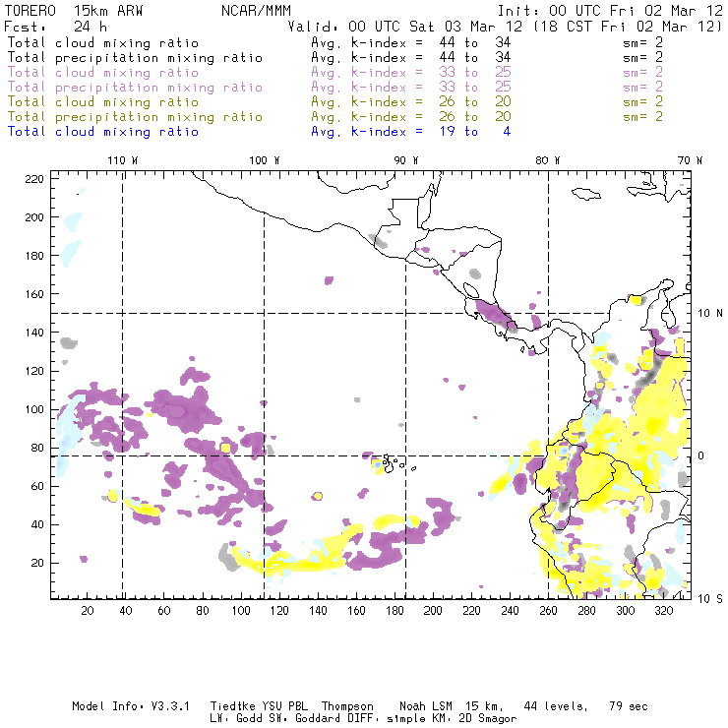This screenshot has width=728, height=728.
Task: Select "300" on the horizontal axis
Action: click(626, 611)
